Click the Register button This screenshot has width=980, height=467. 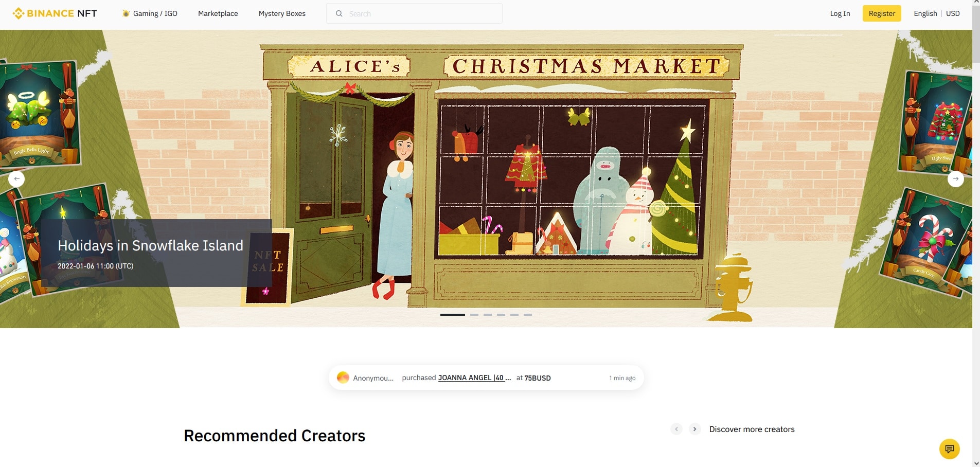882,13
